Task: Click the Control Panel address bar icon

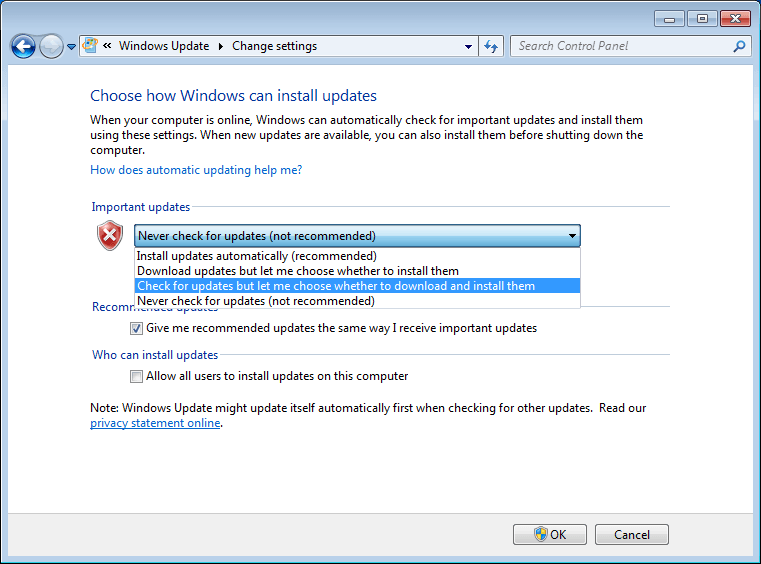Action: pos(90,46)
